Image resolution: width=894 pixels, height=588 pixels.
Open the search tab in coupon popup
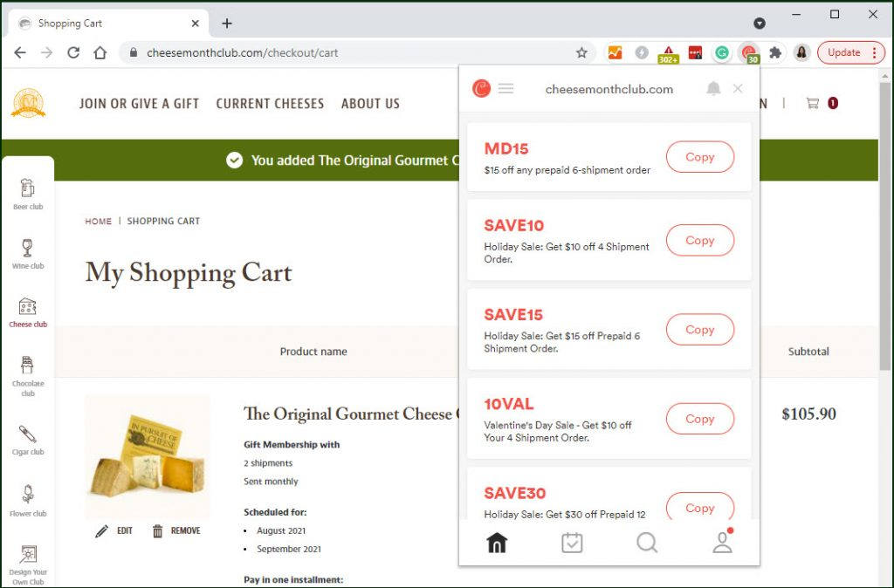click(647, 543)
